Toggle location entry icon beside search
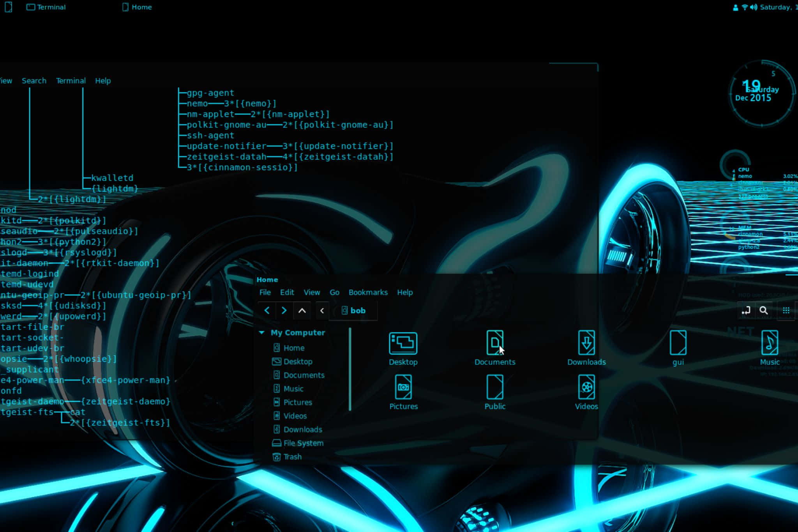This screenshot has height=532, width=798. pyautogui.click(x=746, y=311)
